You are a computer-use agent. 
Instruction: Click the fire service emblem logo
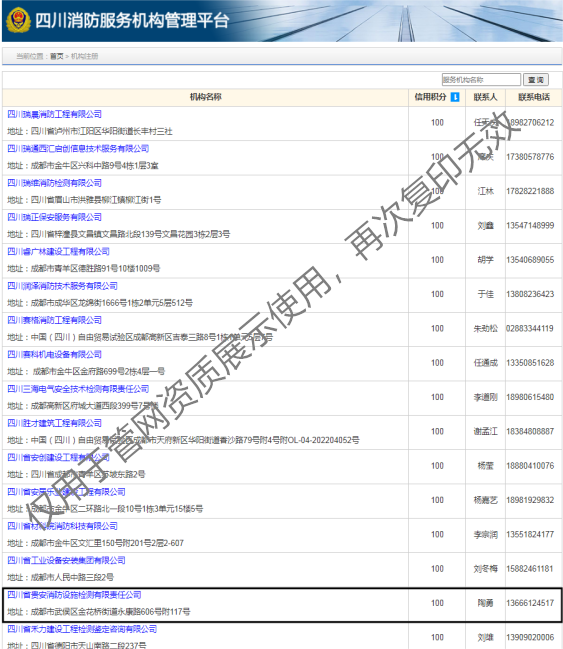(18, 21)
